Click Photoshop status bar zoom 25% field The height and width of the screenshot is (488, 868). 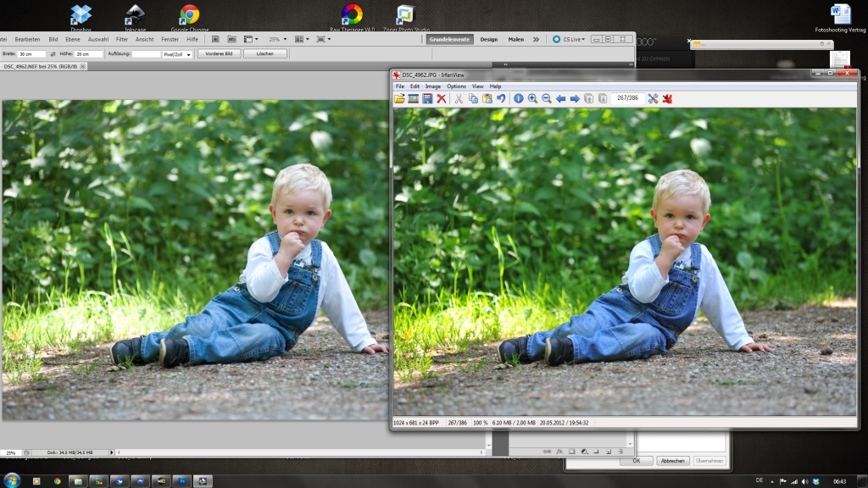pyautogui.click(x=10, y=452)
